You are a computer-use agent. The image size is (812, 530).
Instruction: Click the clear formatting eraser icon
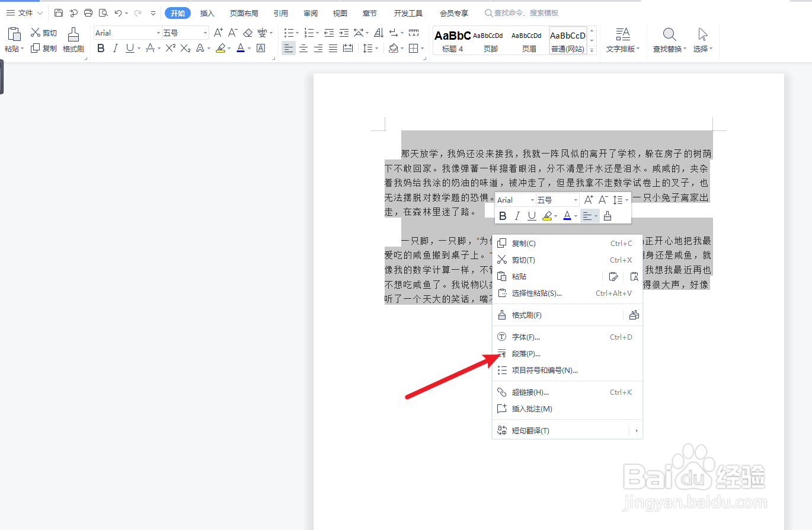[248, 33]
